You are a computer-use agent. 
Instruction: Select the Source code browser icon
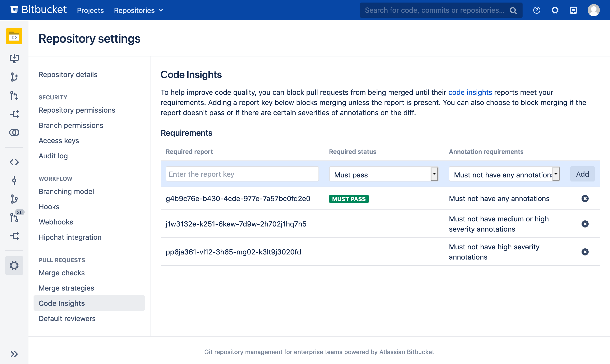[14, 162]
